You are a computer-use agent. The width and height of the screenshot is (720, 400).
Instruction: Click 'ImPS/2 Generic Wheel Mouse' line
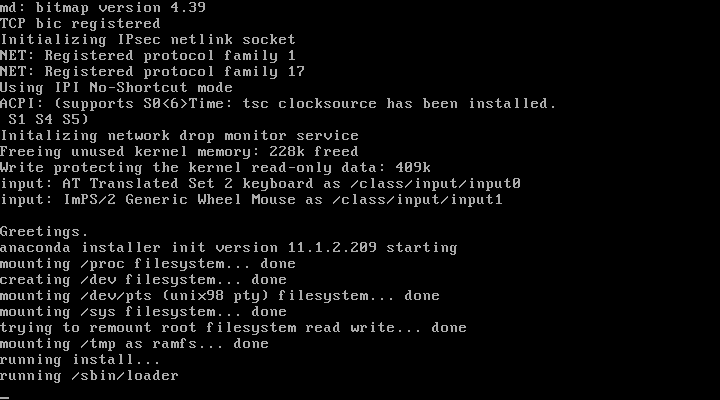[251, 200]
